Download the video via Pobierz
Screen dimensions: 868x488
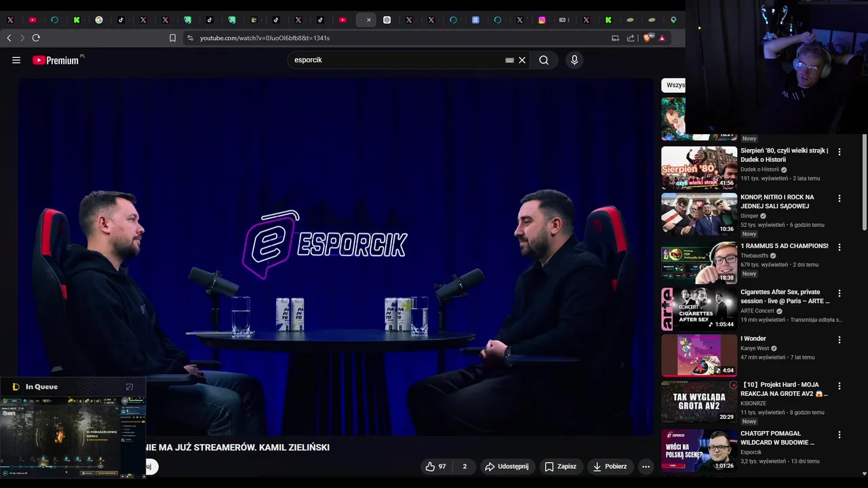(x=610, y=466)
